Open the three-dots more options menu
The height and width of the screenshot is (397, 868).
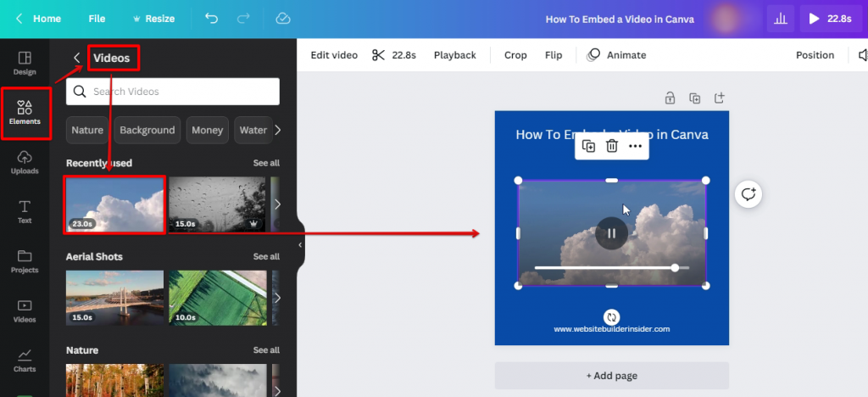pos(635,147)
